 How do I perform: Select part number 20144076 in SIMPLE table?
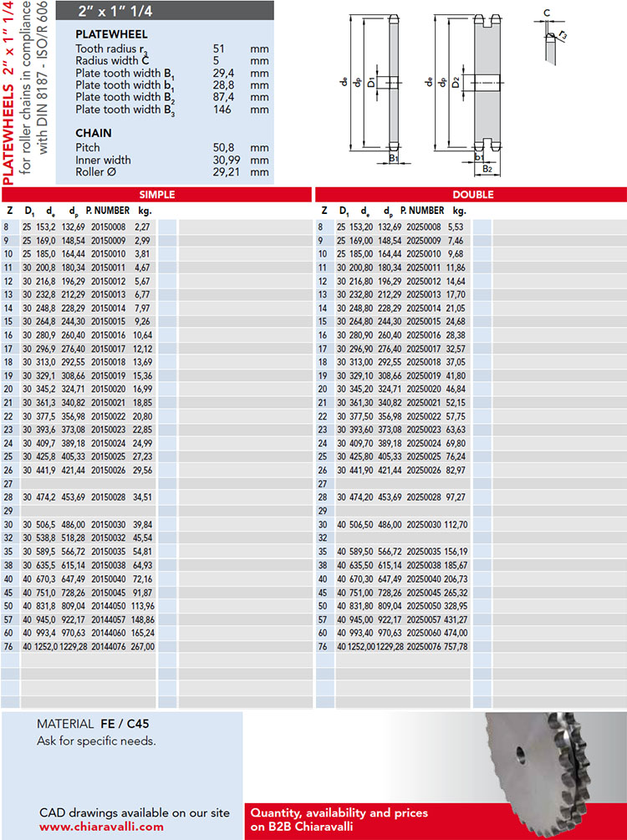click(x=108, y=647)
